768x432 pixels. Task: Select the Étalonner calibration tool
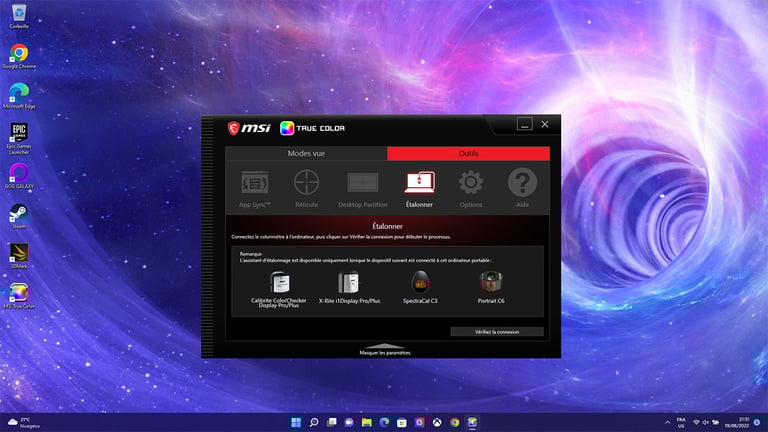point(419,189)
